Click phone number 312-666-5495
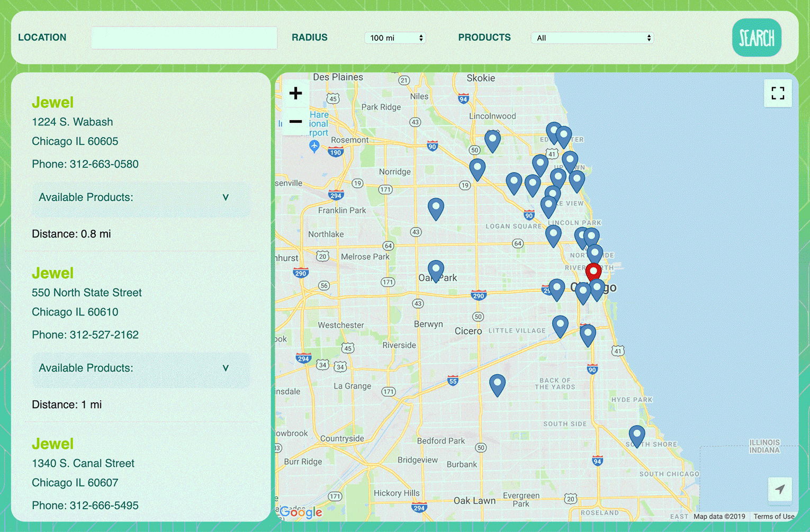Viewport: 810px width, 532px height. pos(104,506)
